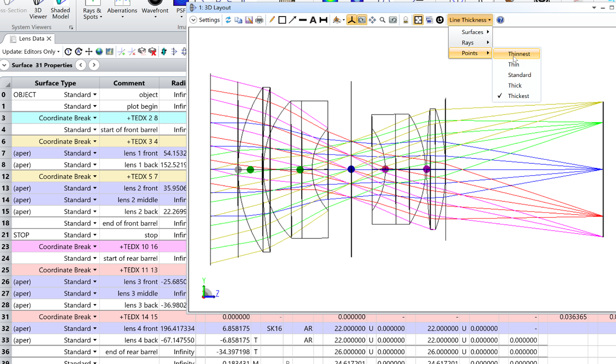The height and width of the screenshot is (364, 616).
Task: Select the text annotation 'A' tool
Action: 313,20
